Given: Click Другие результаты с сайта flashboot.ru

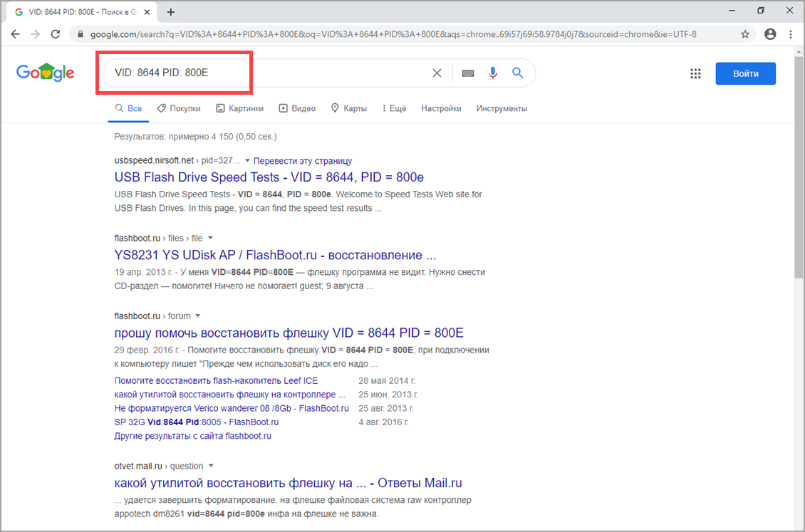Looking at the screenshot, I should click(x=192, y=436).
